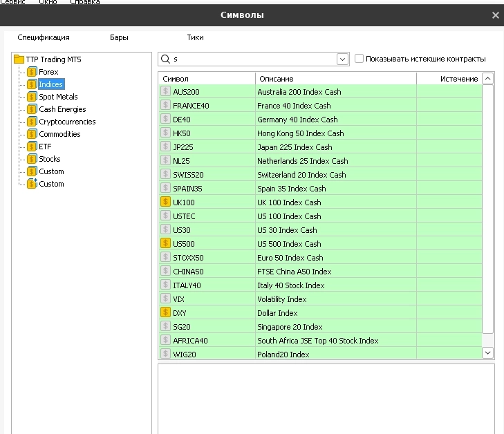Open the search field dropdown arrow

click(343, 59)
